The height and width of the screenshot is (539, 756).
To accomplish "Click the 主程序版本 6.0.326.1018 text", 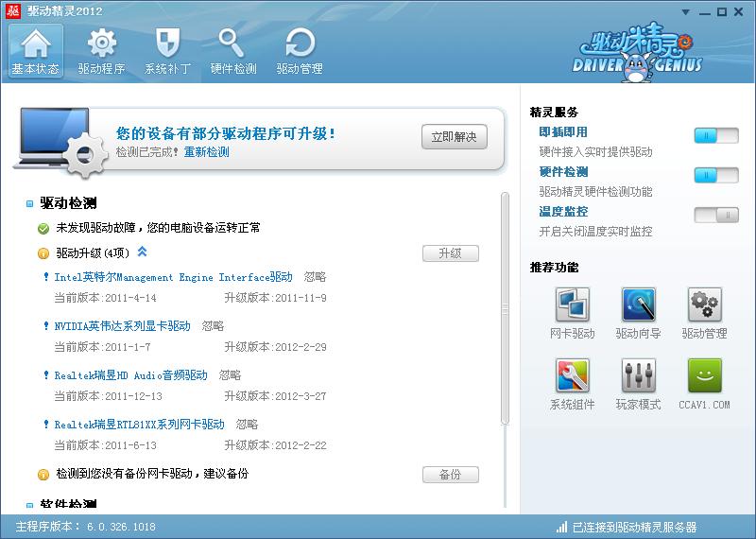I will pos(85,527).
